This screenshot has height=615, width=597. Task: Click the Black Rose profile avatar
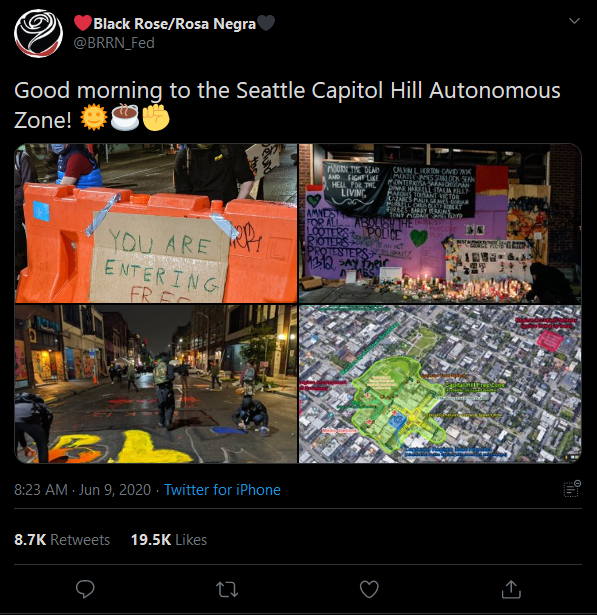pos(38,34)
